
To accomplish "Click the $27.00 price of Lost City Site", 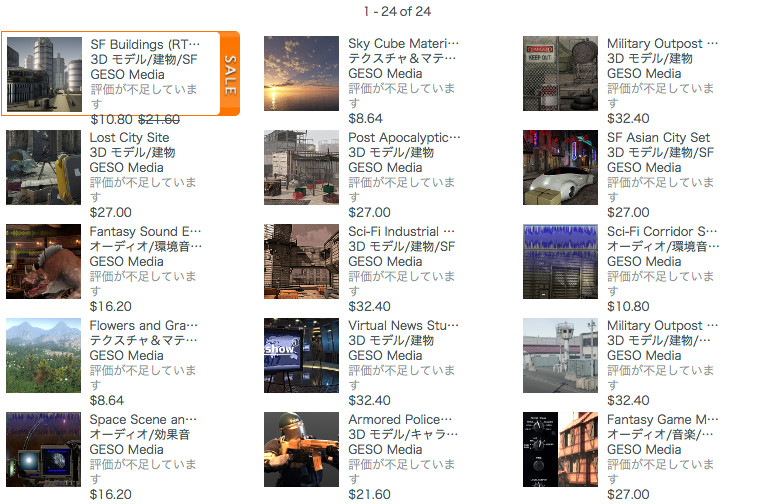I will point(110,212).
